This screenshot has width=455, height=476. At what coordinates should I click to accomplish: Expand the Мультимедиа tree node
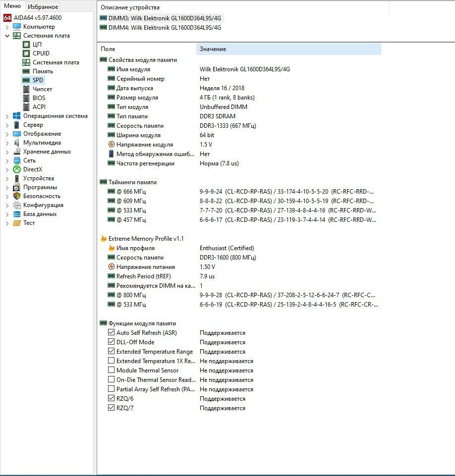tap(7, 143)
